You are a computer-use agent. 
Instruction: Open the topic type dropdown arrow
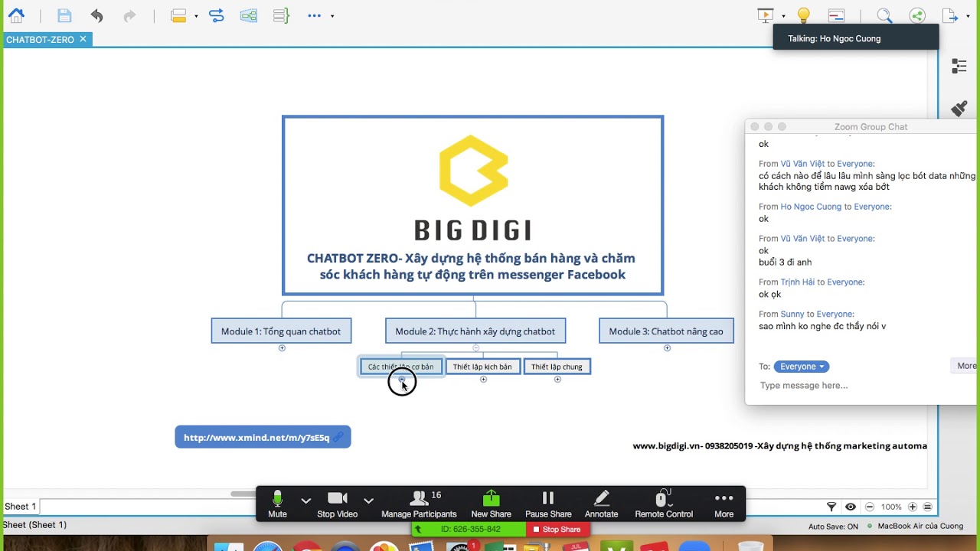point(196,16)
